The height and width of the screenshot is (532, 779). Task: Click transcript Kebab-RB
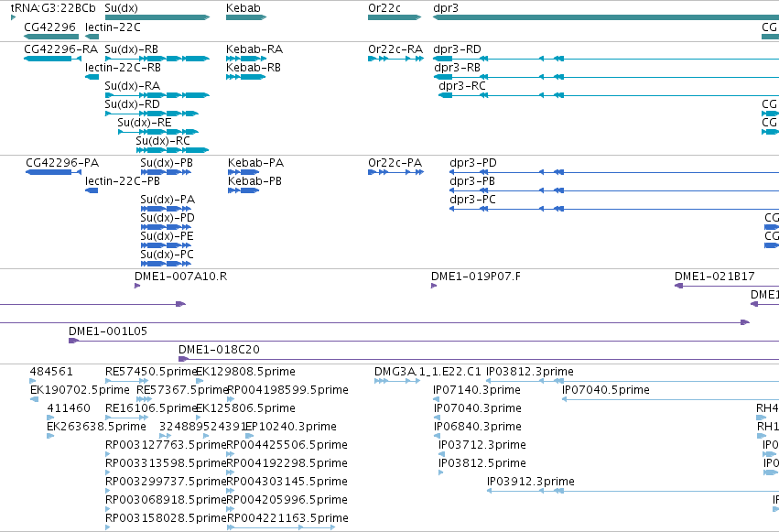pos(245,77)
